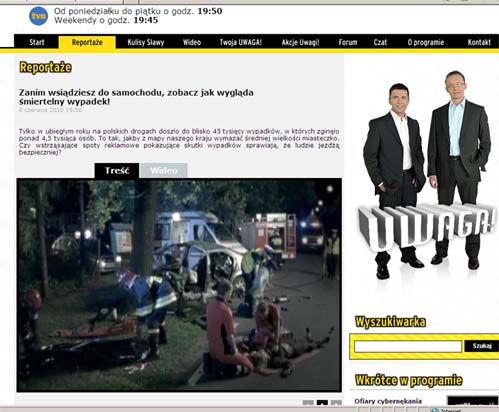The image size is (499, 412).
Task: Select the Reportaże navigation tab
Action: tap(87, 42)
